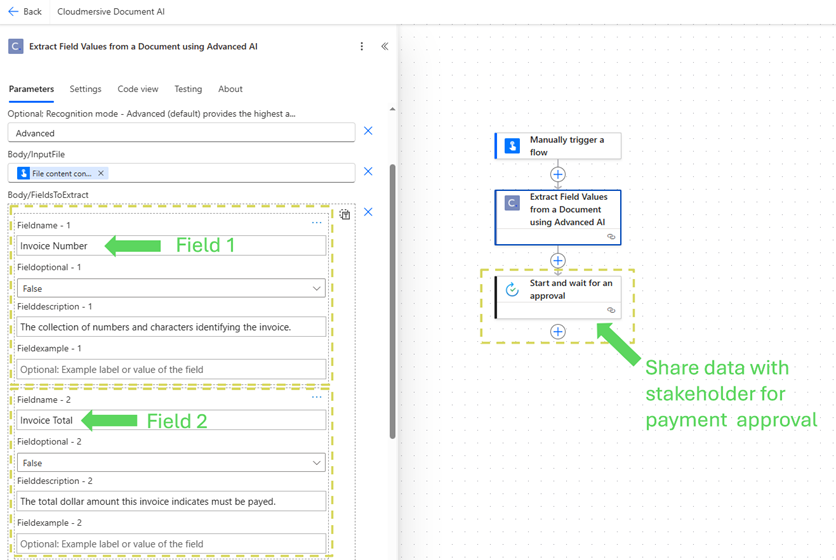This screenshot has width=836, height=560.
Task: Click the Body/FieldsToExtract label
Action: [48, 195]
